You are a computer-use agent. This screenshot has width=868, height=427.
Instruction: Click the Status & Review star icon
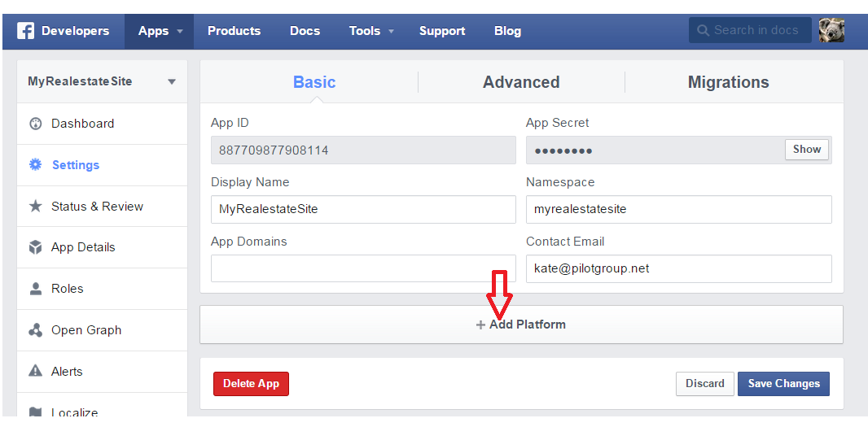pyautogui.click(x=36, y=207)
